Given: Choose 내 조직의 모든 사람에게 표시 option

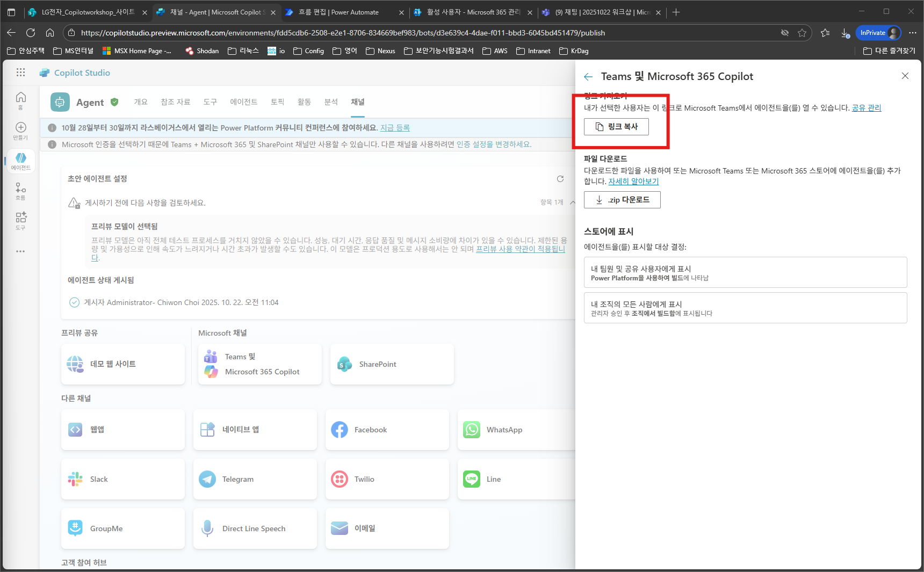Looking at the screenshot, I should pyautogui.click(x=746, y=308).
